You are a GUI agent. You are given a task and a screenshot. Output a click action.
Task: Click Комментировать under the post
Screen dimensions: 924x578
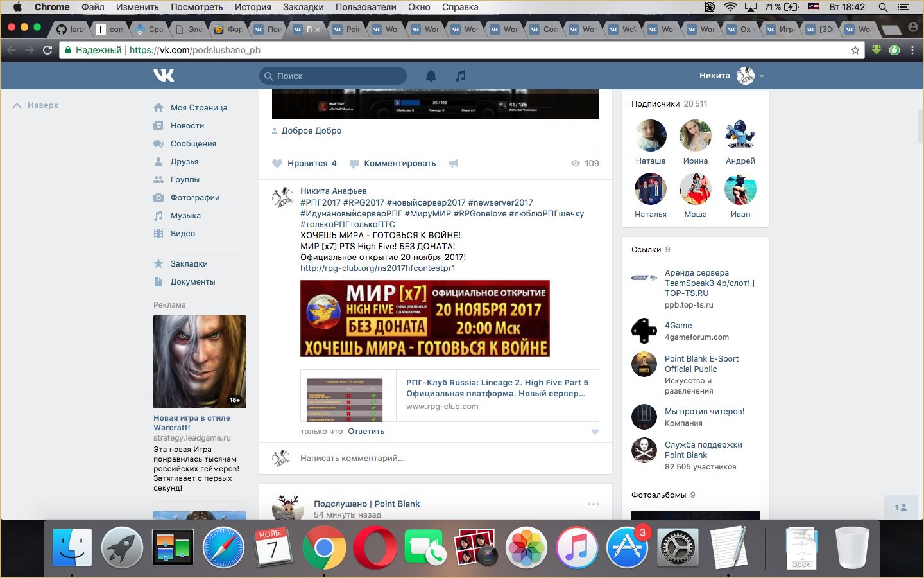tap(392, 164)
